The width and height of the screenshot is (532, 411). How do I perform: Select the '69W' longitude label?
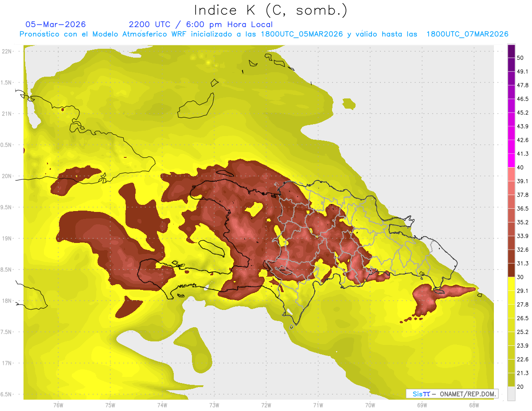pyautogui.click(x=422, y=405)
